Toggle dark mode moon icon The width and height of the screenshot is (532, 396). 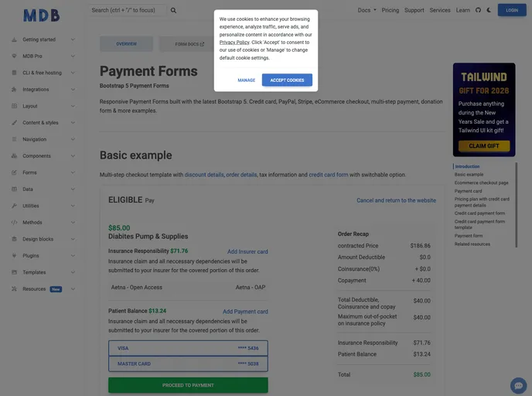pyautogui.click(x=489, y=10)
